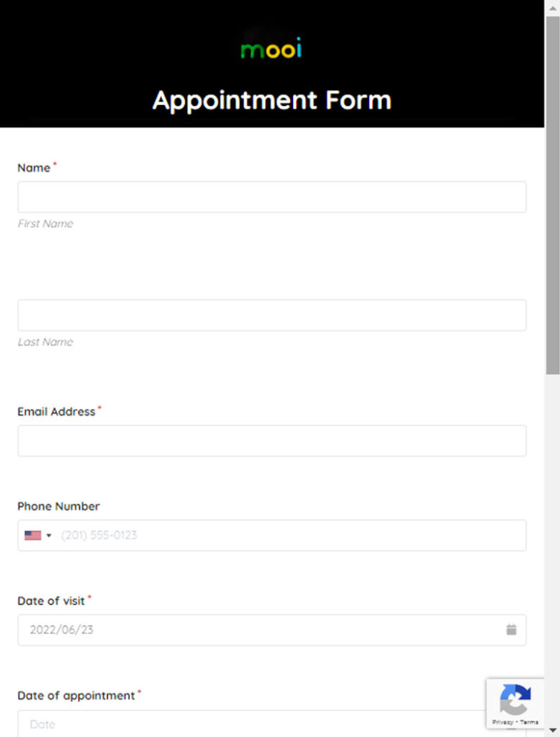
Task: Open the phone country code dropdown
Action: (x=49, y=535)
